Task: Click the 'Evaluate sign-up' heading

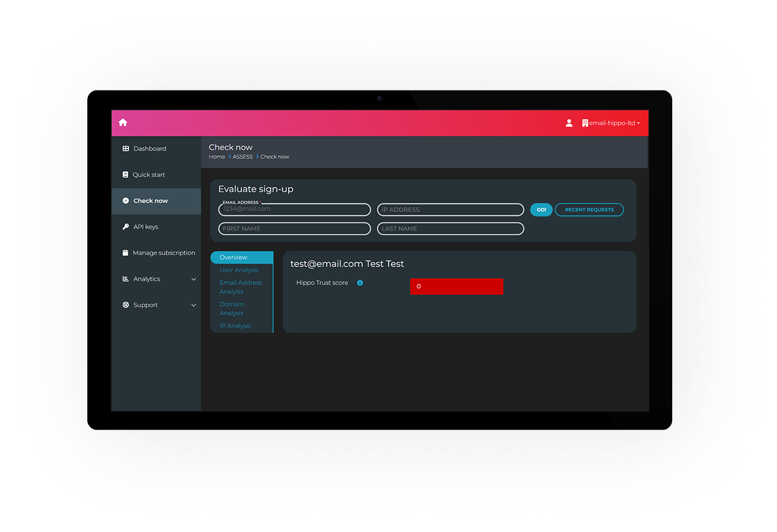Action: pos(256,189)
